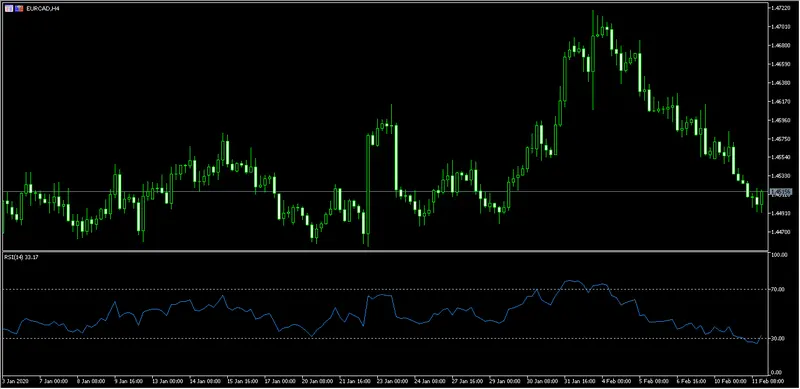
Task: Click the 1.47220 level on price scale
Action: pyautogui.click(x=781, y=8)
